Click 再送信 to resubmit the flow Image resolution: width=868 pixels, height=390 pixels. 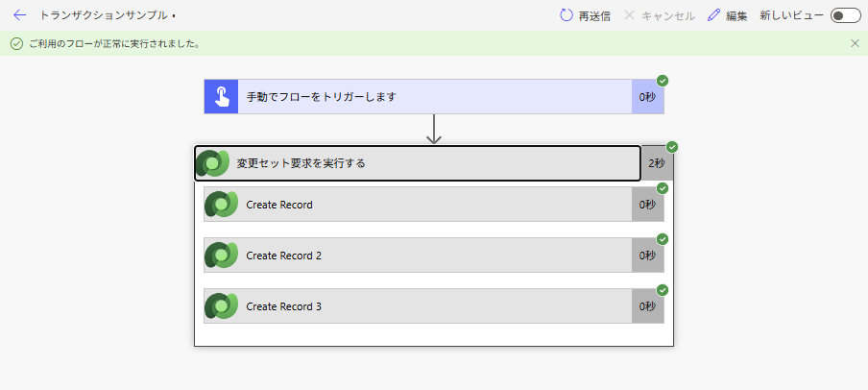click(586, 15)
